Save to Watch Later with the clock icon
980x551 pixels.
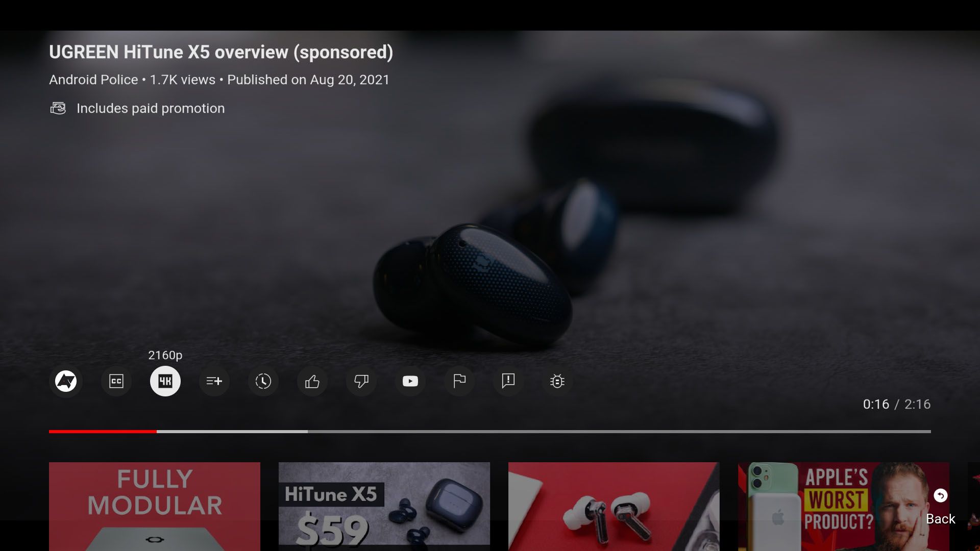(263, 381)
